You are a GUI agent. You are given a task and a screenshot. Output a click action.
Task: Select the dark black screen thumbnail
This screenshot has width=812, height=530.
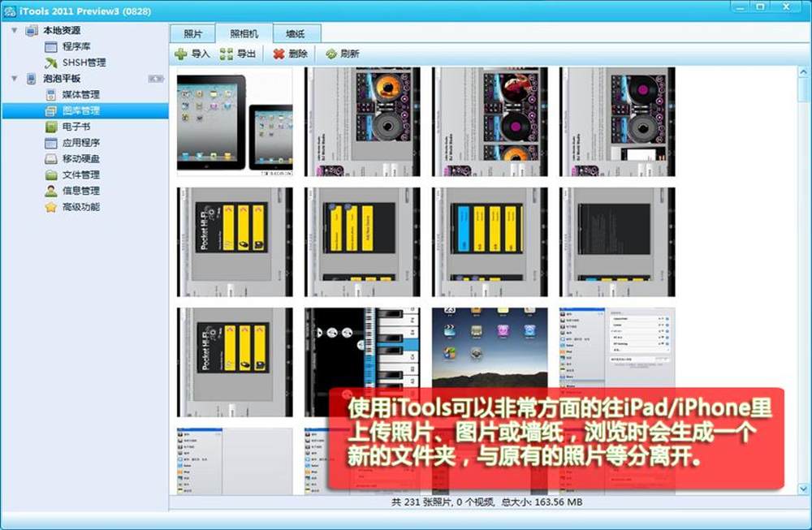[617, 242]
